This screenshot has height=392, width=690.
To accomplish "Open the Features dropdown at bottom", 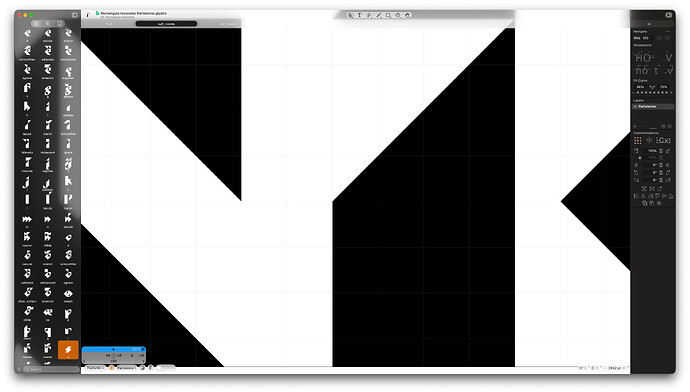I will coord(95,367).
